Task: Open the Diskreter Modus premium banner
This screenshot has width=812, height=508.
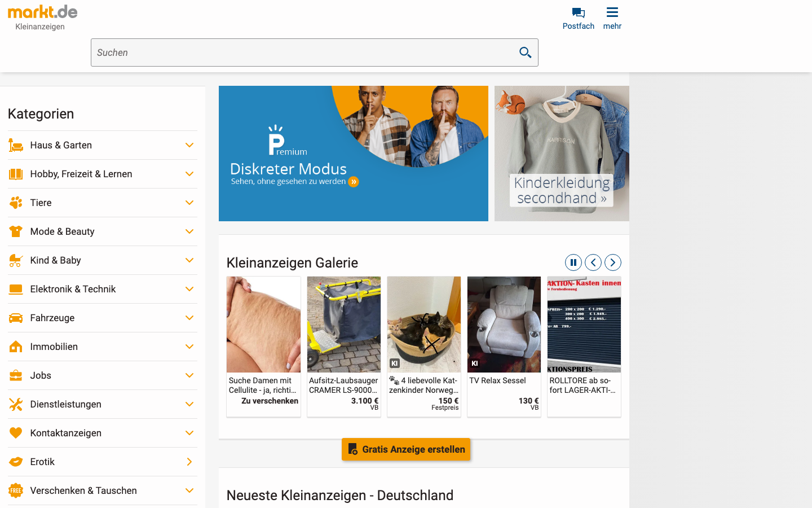Action: point(354,154)
